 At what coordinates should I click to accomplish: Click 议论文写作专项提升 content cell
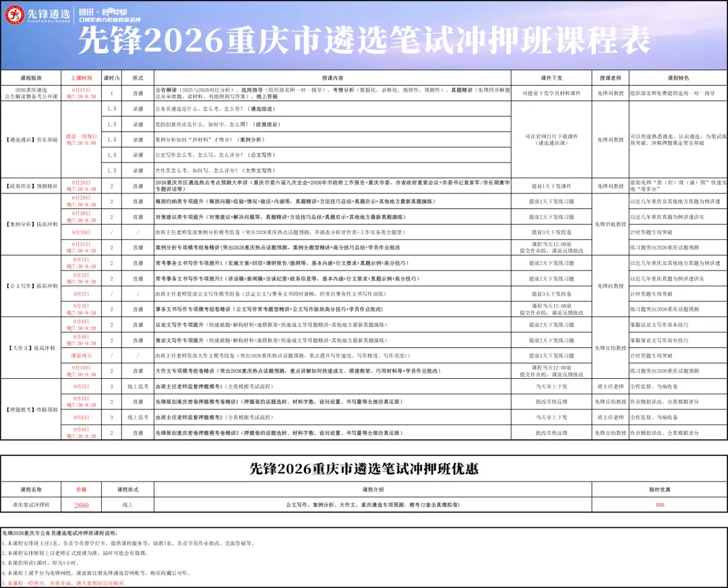click(332, 324)
